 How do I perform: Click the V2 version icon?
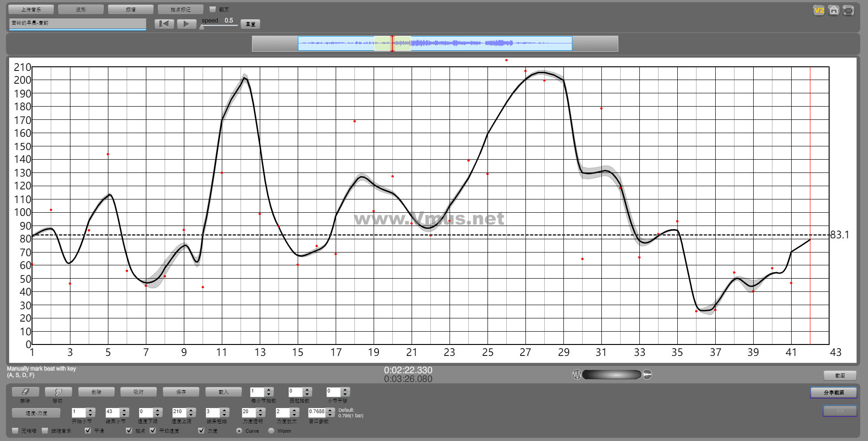coord(819,11)
